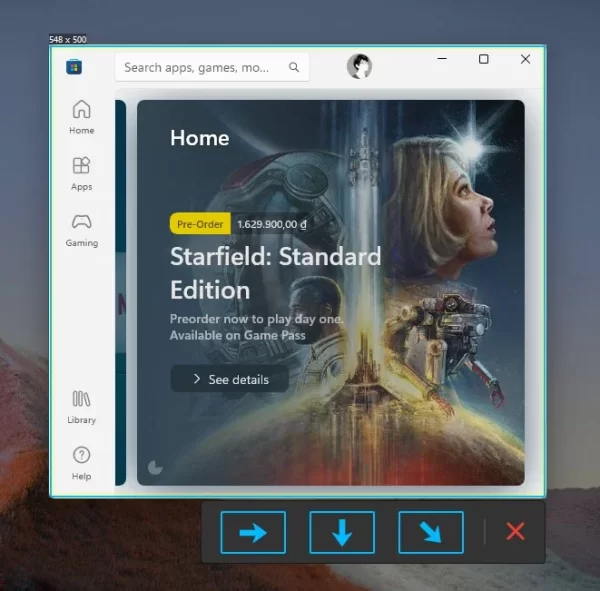The image size is (600, 591).
Task: Click the See details button
Action: pos(230,379)
